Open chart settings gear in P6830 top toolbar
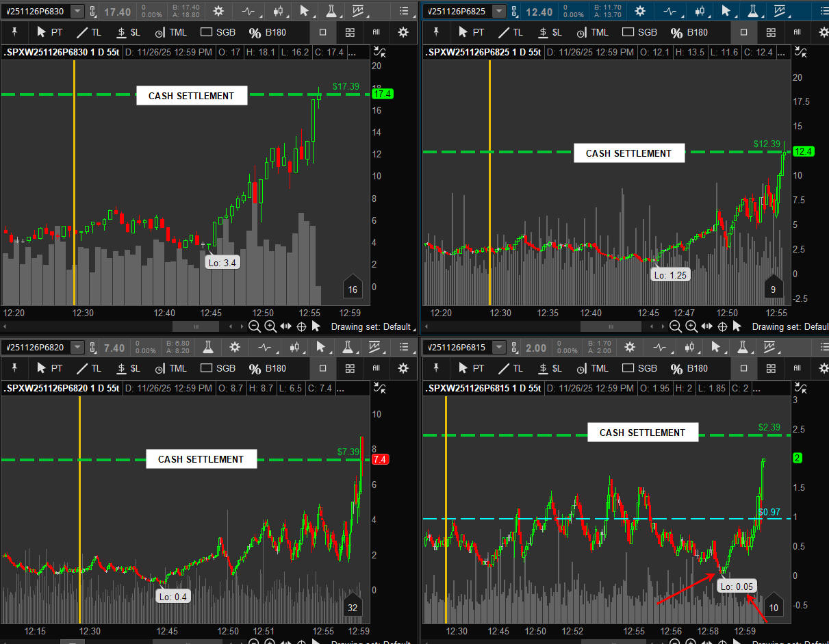This screenshot has width=829, height=644. 218,12
